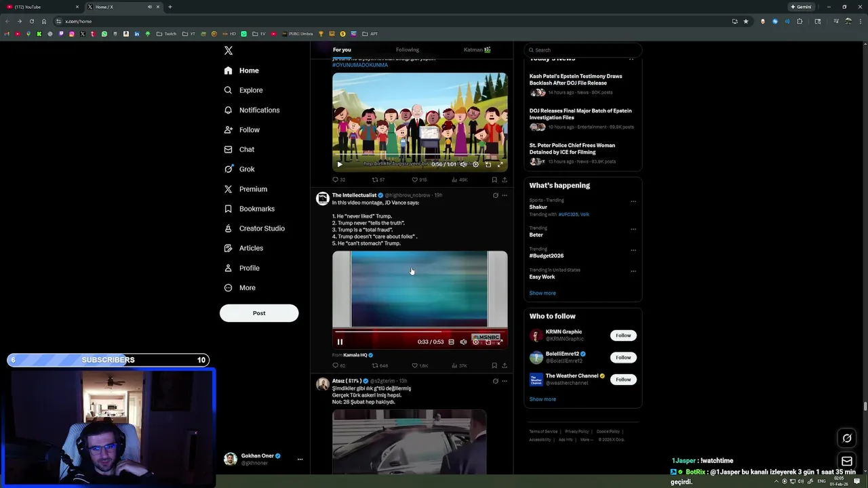Click Grok explain icon on The Intellectualist post
868x488 pixels.
[x=495, y=195]
